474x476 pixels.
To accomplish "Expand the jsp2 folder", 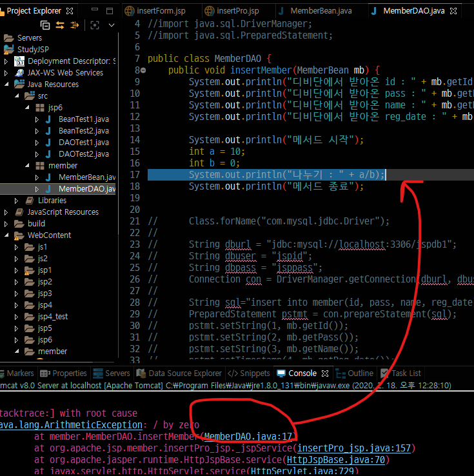I will pyautogui.click(x=16, y=282).
